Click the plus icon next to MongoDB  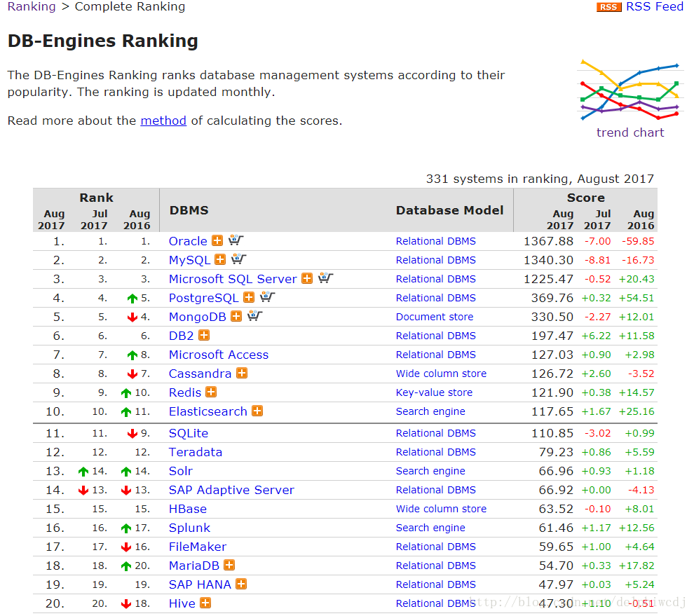click(x=236, y=316)
